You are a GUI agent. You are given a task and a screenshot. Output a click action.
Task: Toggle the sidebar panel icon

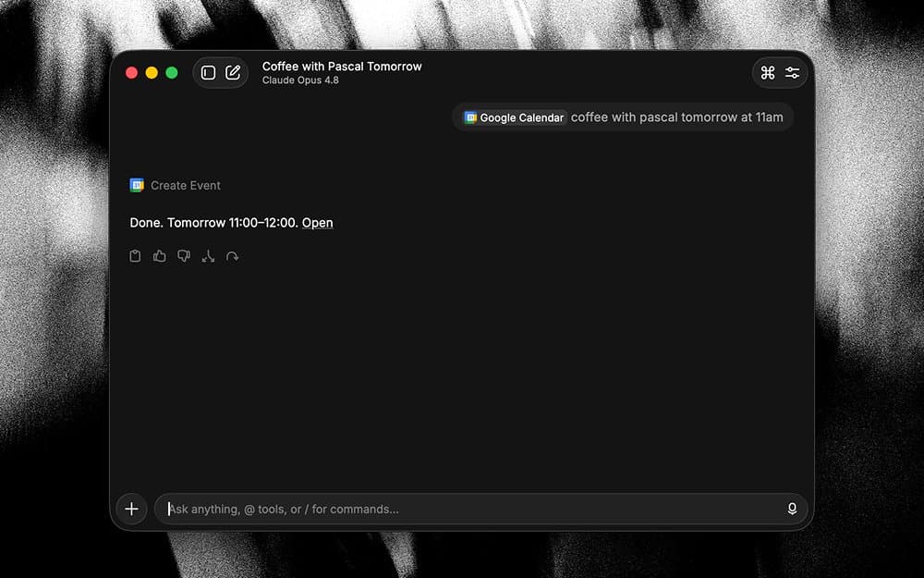pyautogui.click(x=208, y=72)
